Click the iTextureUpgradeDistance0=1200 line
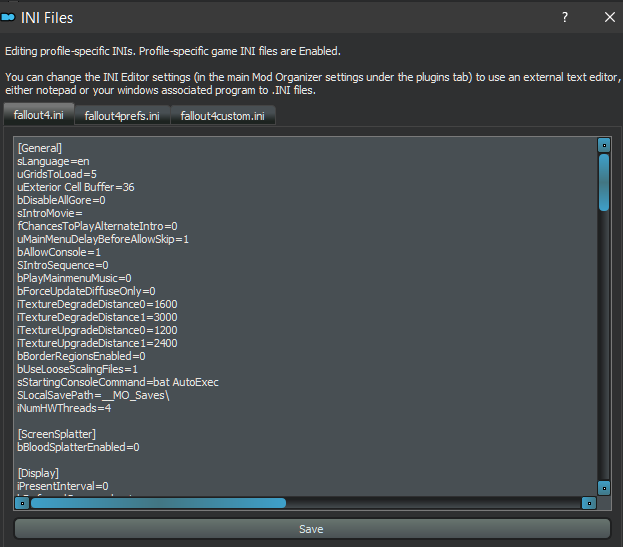 97,330
